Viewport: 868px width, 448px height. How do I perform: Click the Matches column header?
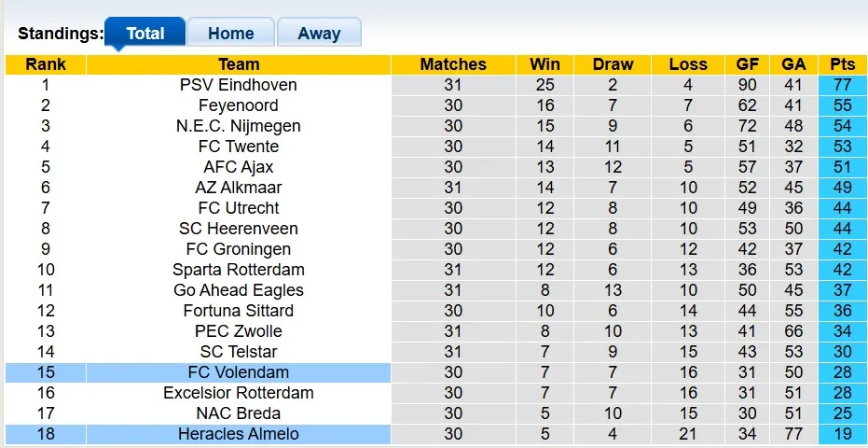453,64
